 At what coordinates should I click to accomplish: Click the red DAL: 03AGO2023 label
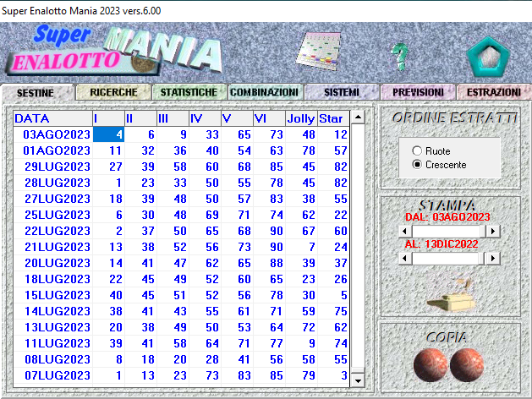tap(447, 217)
